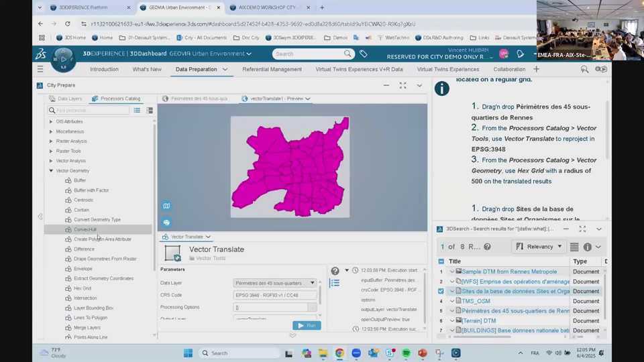Expand the Raster Tools category
Viewport: 644px width, 362px height.
pyautogui.click(x=51, y=151)
